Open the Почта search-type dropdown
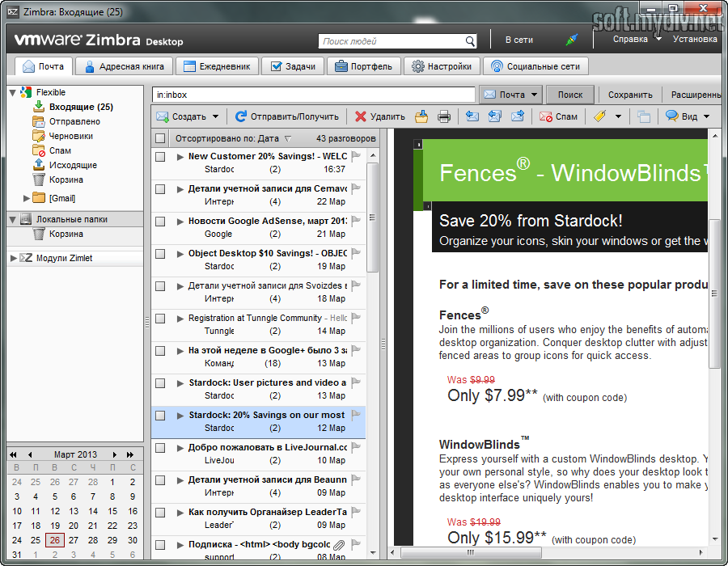728x566 pixels. 510,95
